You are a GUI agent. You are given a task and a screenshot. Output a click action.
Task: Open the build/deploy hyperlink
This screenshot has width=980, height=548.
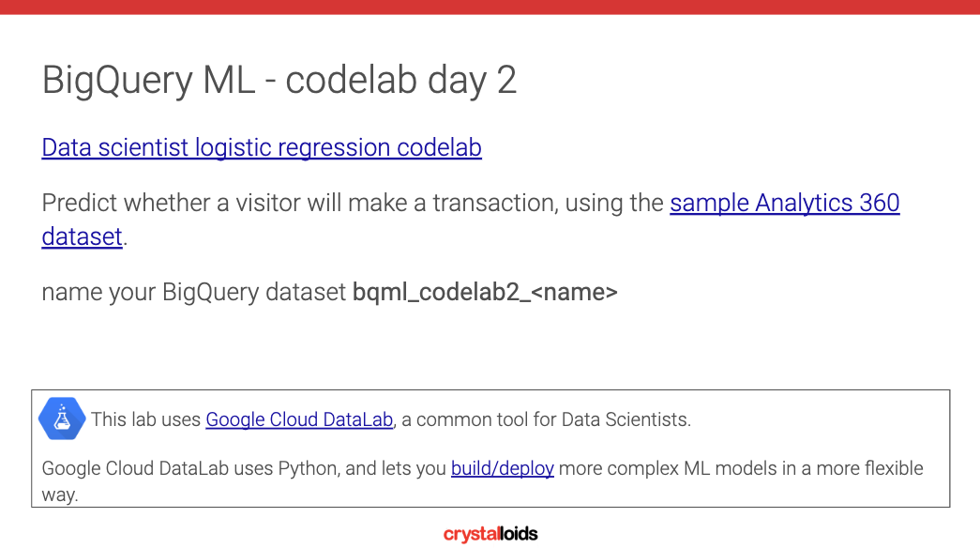[x=503, y=468]
